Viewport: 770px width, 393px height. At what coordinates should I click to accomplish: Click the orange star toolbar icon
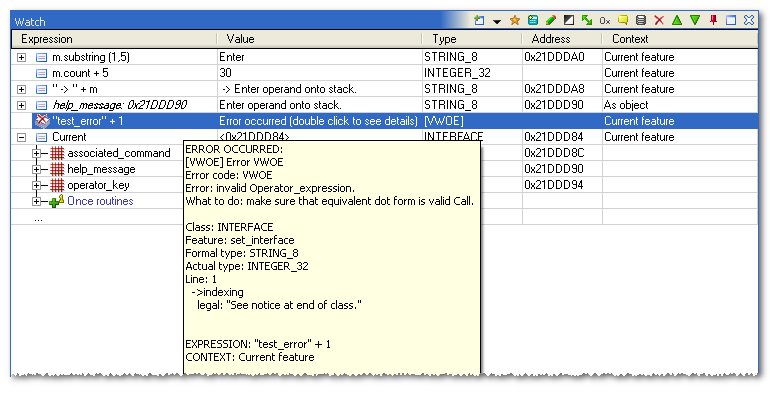(515, 21)
